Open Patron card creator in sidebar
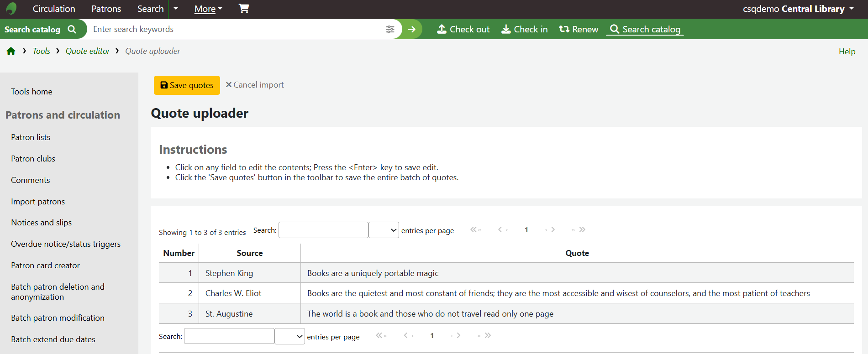Screen dimensions: 868x354 [x=45, y=265]
